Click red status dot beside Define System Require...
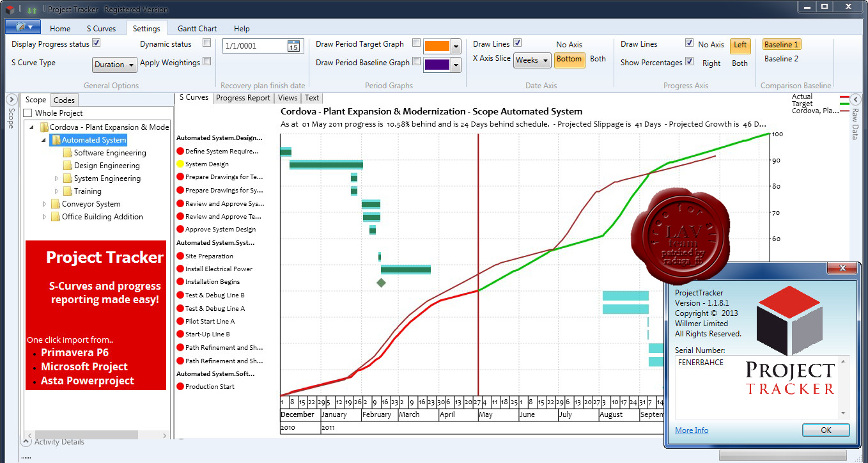868x463 pixels. pyautogui.click(x=180, y=152)
